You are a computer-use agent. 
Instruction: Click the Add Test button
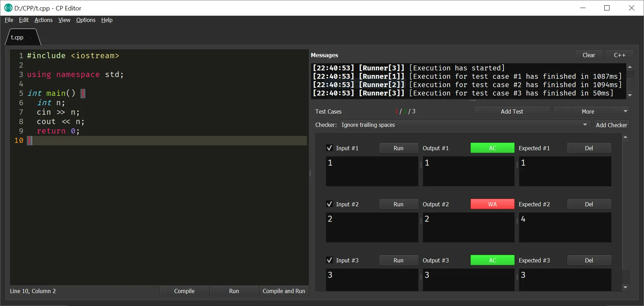click(x=512, y=112)
